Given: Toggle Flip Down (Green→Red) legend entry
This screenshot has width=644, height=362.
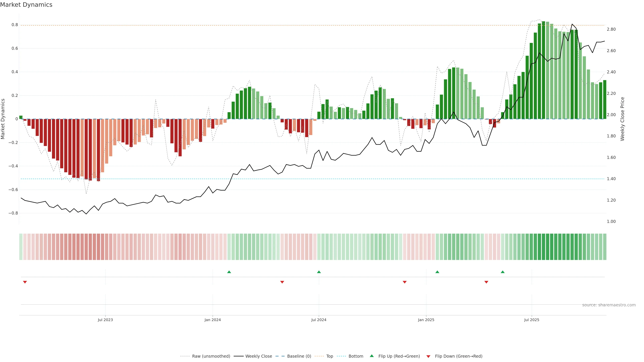Looking at the screenshot, I should [x=459, y=356].
